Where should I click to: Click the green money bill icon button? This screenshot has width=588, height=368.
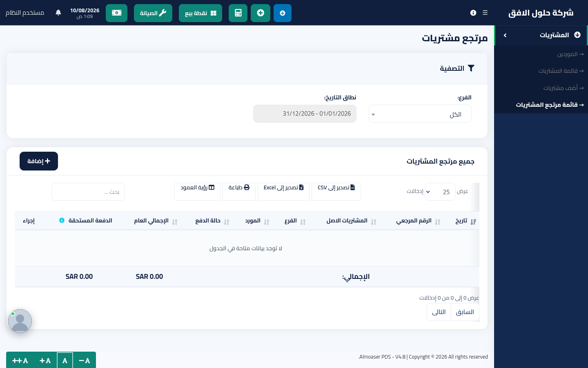[116, 13]
